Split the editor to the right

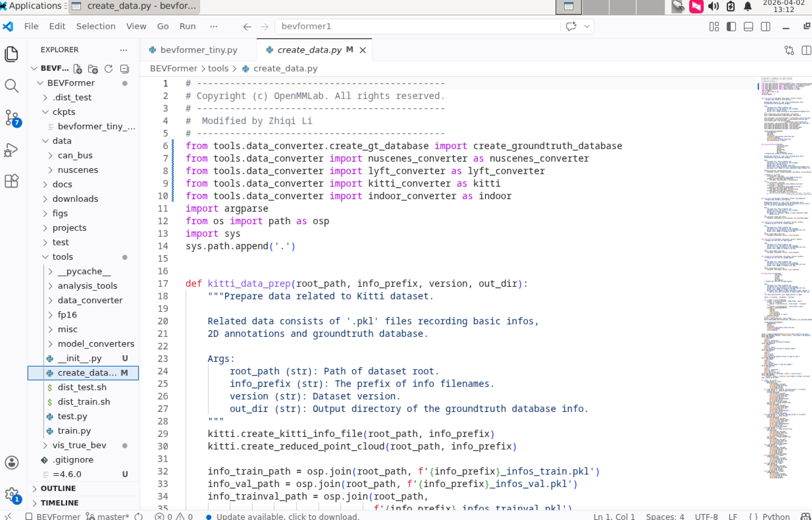pyautogui.click(x=807, y=50)
